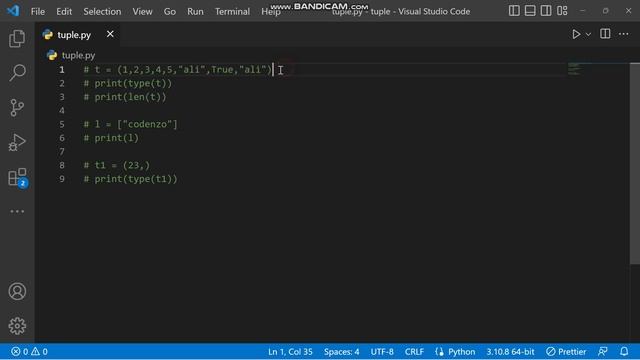Select interpreter 3.10.8 64-bit
This screenshot has width=640, height=360.
click(x=510, y=351)
